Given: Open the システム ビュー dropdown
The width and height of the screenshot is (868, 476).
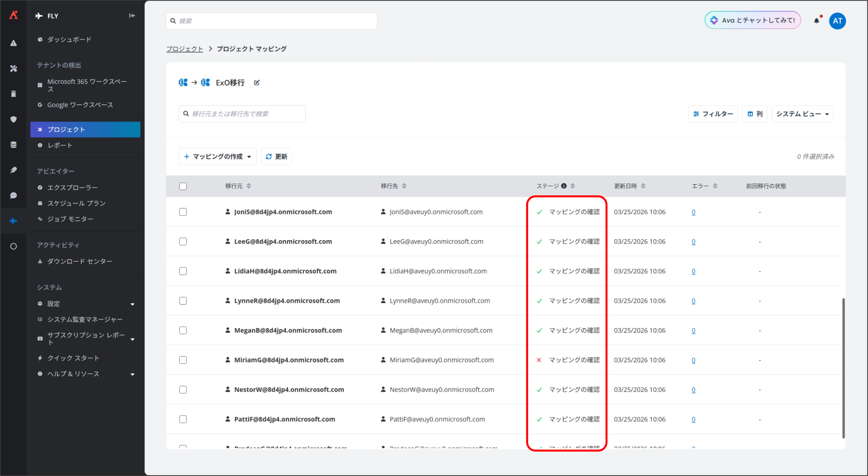Looking at the screenshot, I should 802,114.
